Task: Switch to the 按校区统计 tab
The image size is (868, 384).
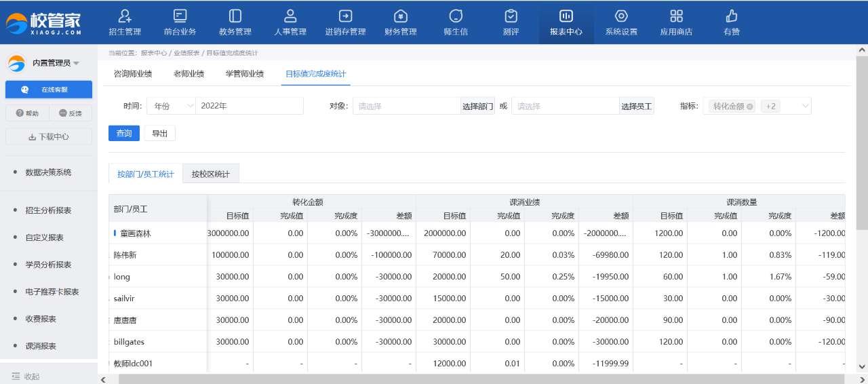Action: click(x=210, y=174)
